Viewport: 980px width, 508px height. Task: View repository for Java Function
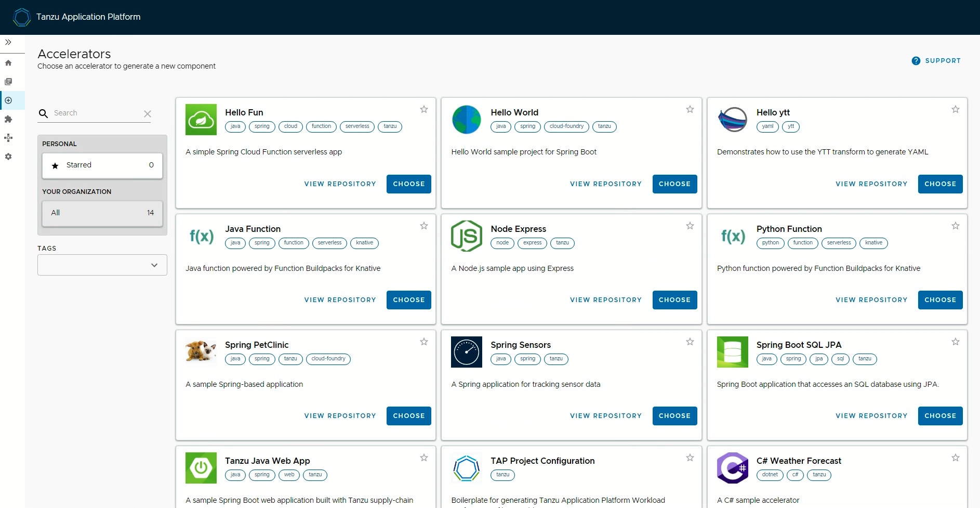[x=340, y=300]
